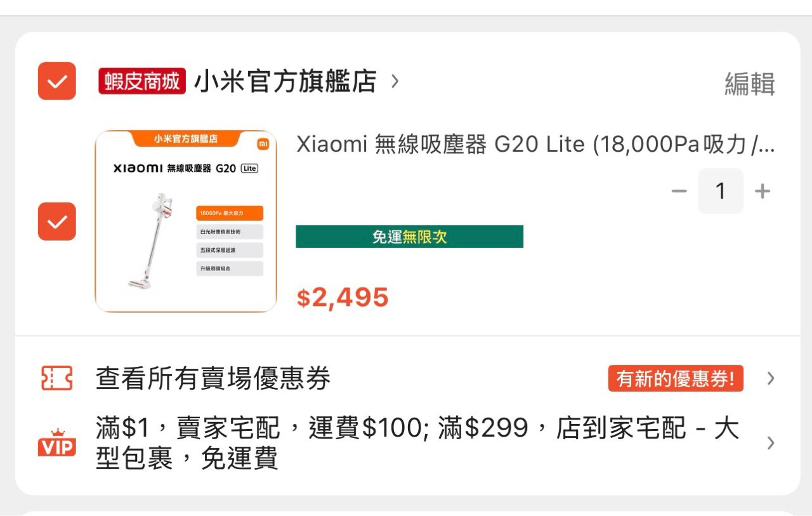Image resolution: width=812 pixels, height=516 pixels.
Task: Expand the coupon row chevron
Action: [771, 379]
